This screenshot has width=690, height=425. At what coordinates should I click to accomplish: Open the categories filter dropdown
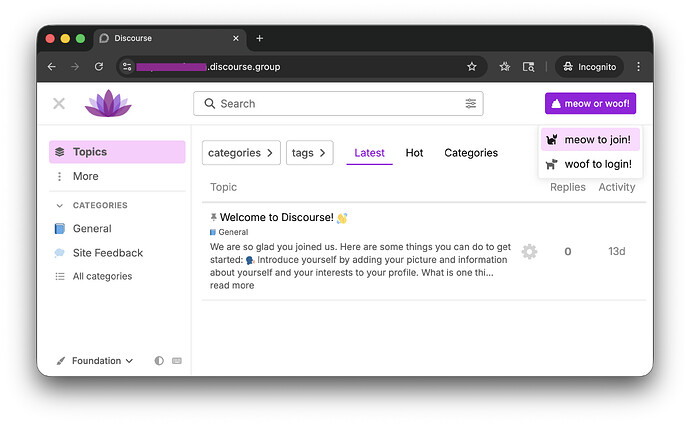point(241,153)
